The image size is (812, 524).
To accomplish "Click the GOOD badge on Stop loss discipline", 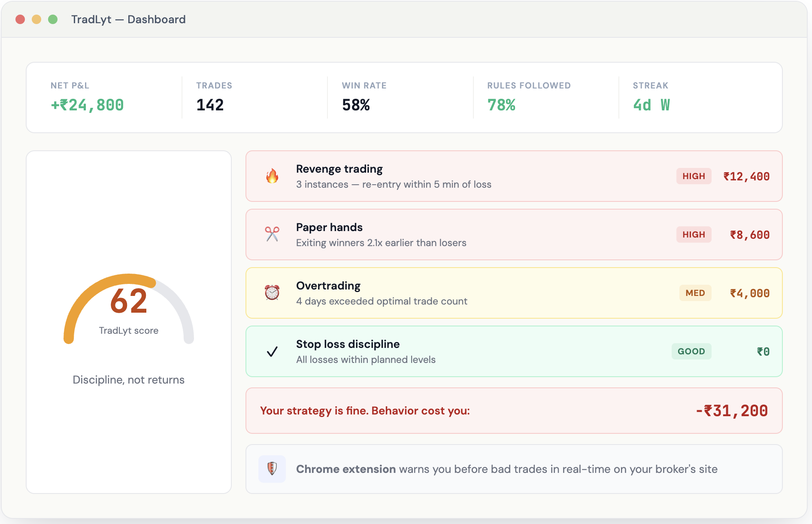I will [691, 351].
